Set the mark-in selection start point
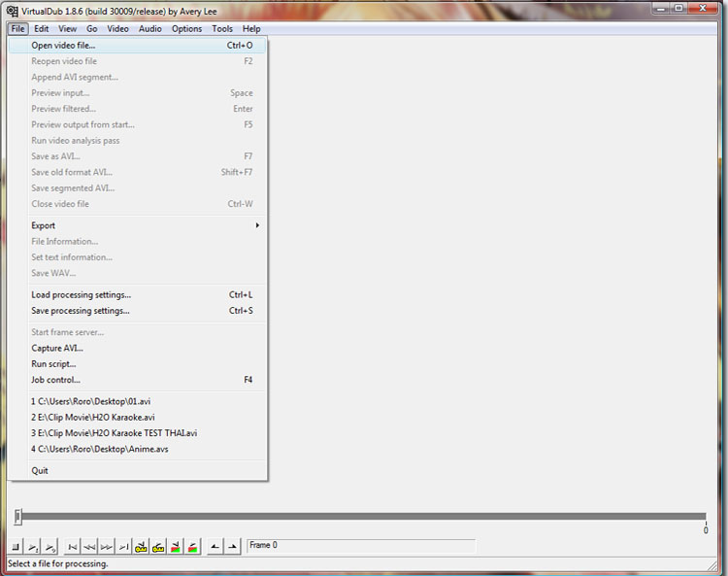This screenshot has width=728, height=576. (215, 547)
